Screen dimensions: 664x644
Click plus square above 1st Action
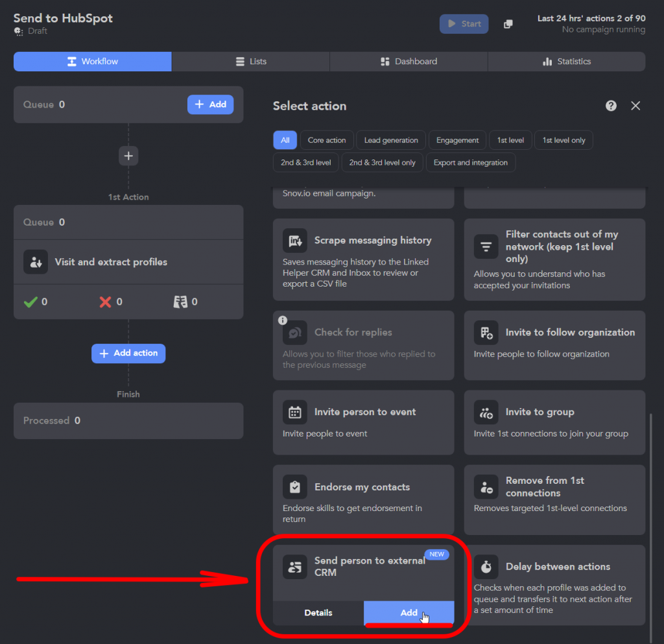pyautogui.click(x=128, y=156)
